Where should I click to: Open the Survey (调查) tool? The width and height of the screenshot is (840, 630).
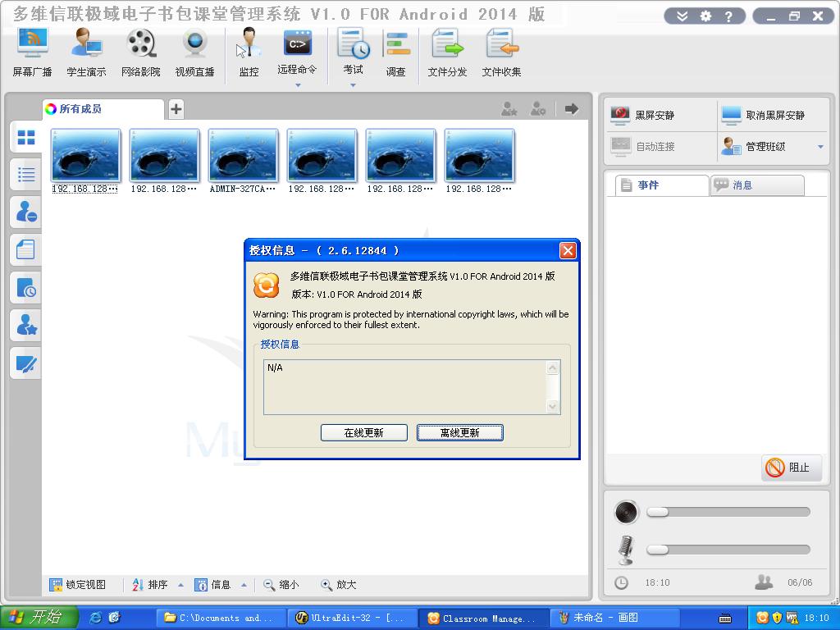[x=396, y=52]
